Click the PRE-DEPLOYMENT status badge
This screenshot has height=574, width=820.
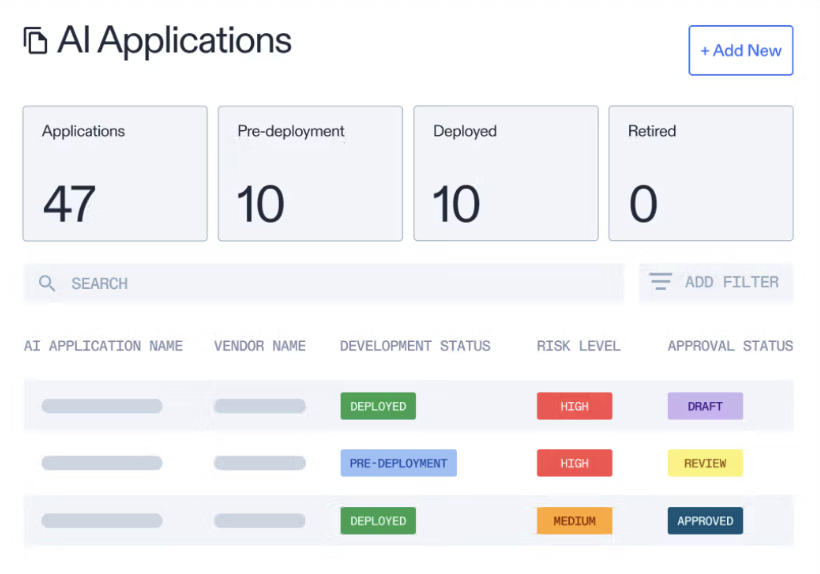pyautogui.click(x=398, y=463)
